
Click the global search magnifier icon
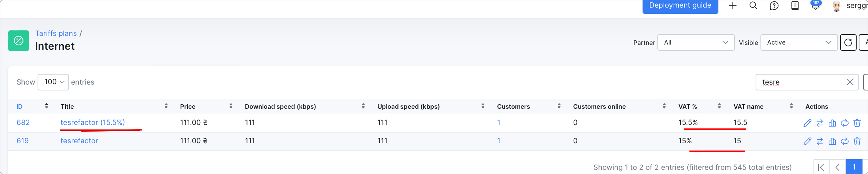tap(753, 6)
